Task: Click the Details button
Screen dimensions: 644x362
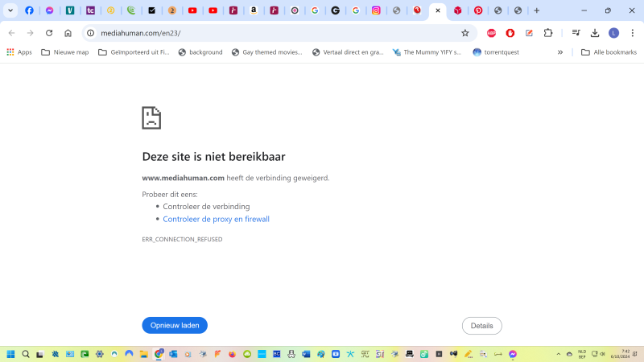Action: pyautogui.click(x=481, y=326)
